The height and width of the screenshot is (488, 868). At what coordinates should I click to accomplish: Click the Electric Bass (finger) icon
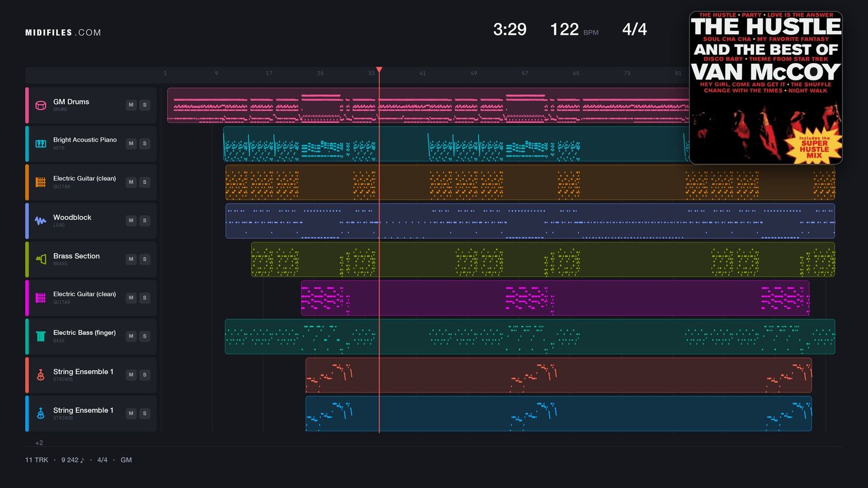tap(41, 337)
